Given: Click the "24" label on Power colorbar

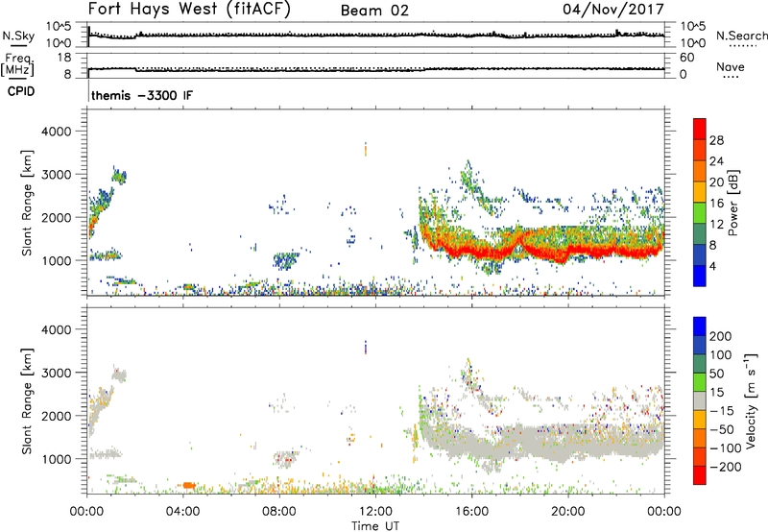Looking at the screenshot, I should tap(716, 161).
